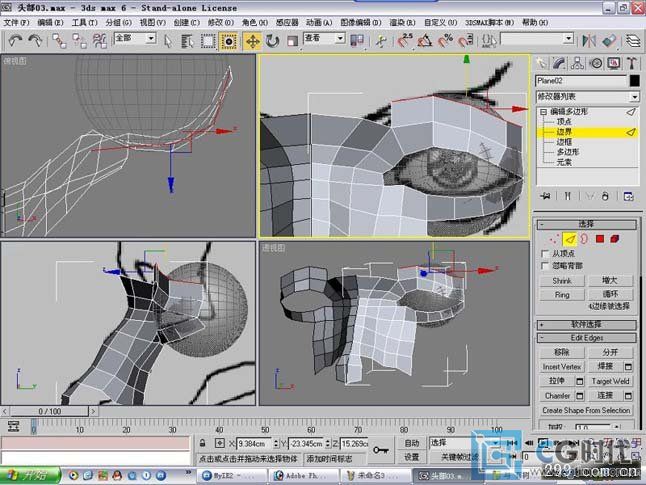Open the 渲染(R) menu
646x485 pixels.
point(402,22)
